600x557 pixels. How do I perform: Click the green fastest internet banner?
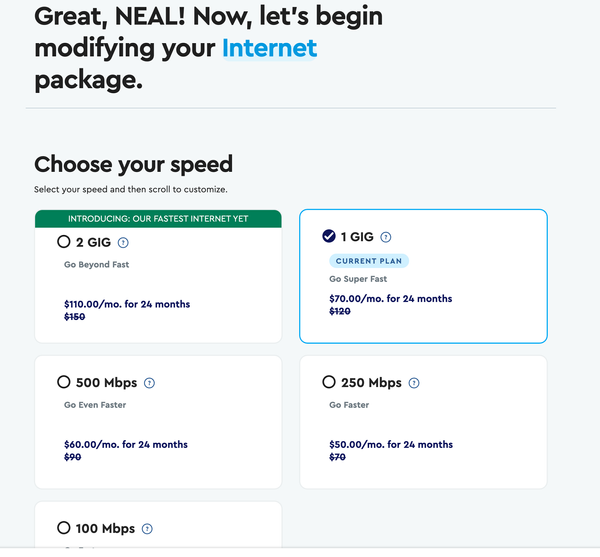click(x=158, y=219)
